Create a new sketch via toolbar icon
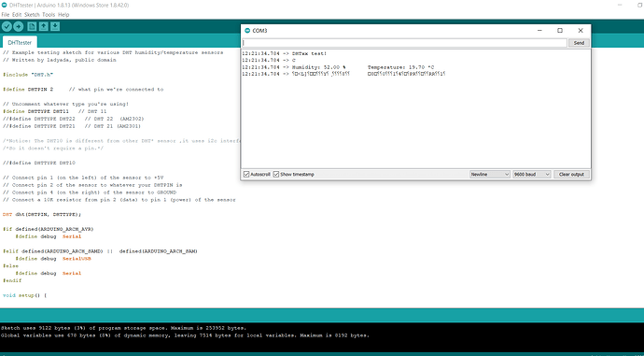The image size is (644, 356). point(32,27)
